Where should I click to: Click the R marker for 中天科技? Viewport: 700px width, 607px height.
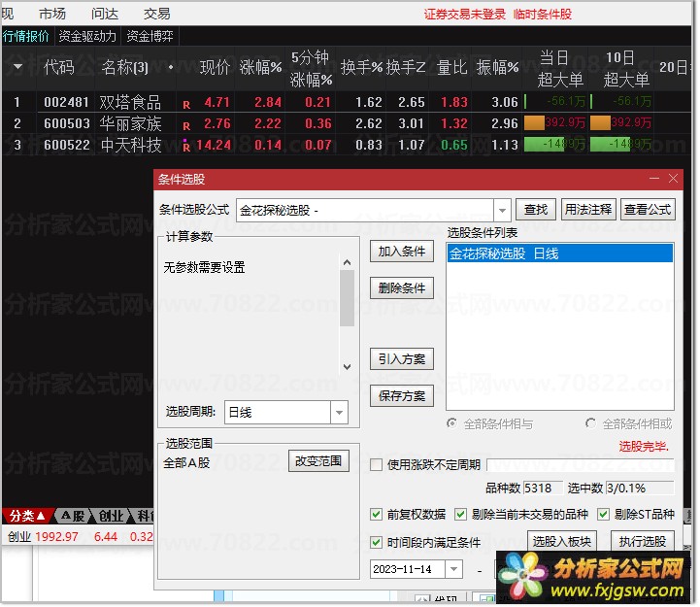186,147
